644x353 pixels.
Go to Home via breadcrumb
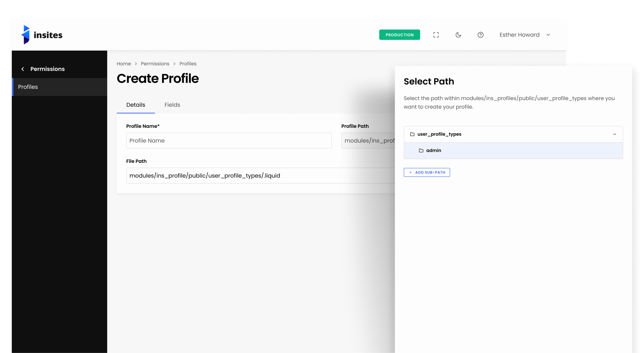pyautogui.click(x=124, y=64)
